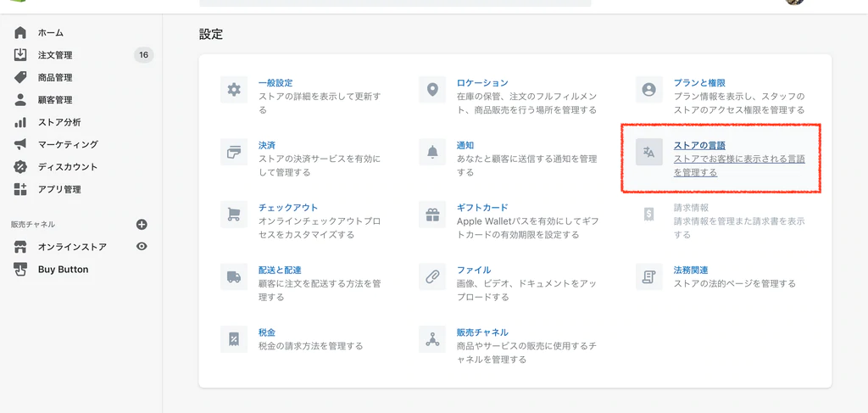Click the Shipping truck icon

point(234,276)
